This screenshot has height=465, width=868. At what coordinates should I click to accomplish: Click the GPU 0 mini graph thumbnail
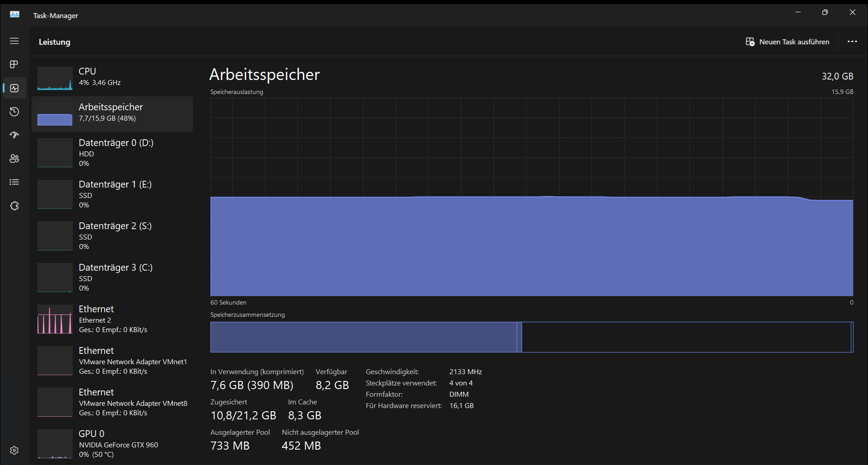(x=55, y=444)
